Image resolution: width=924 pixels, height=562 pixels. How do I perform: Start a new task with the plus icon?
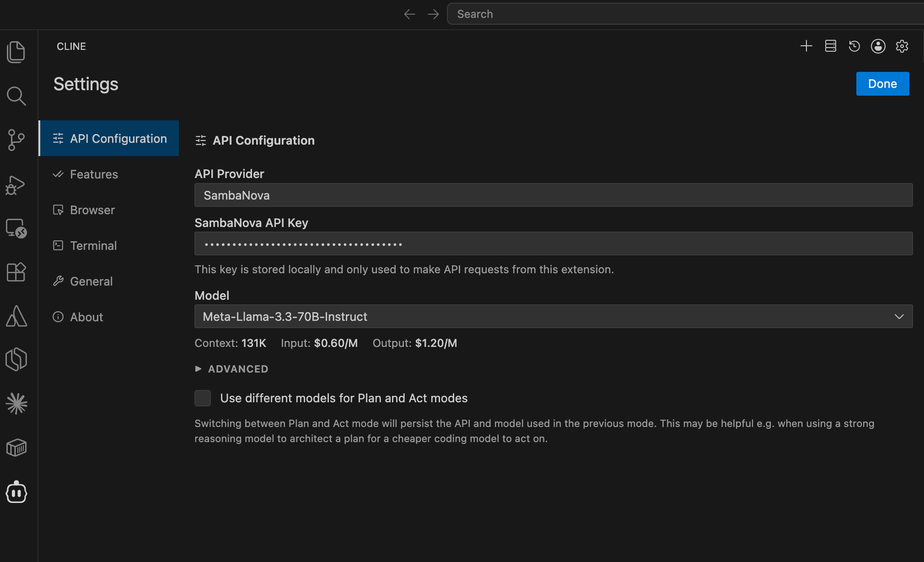point(806,46)
